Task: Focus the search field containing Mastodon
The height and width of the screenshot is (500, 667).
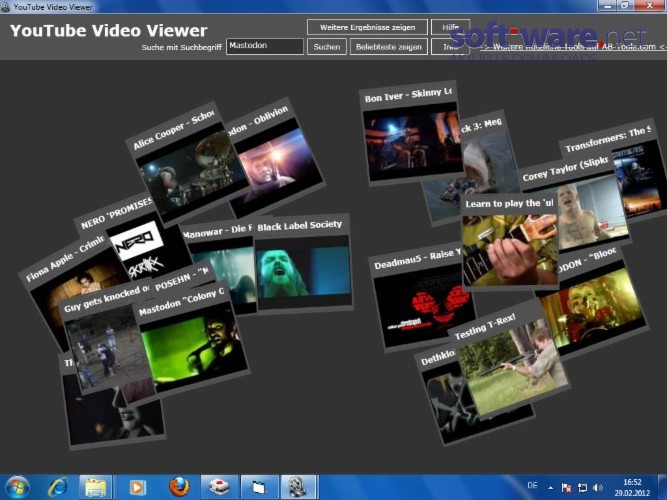Action: (x=265, y=46)
